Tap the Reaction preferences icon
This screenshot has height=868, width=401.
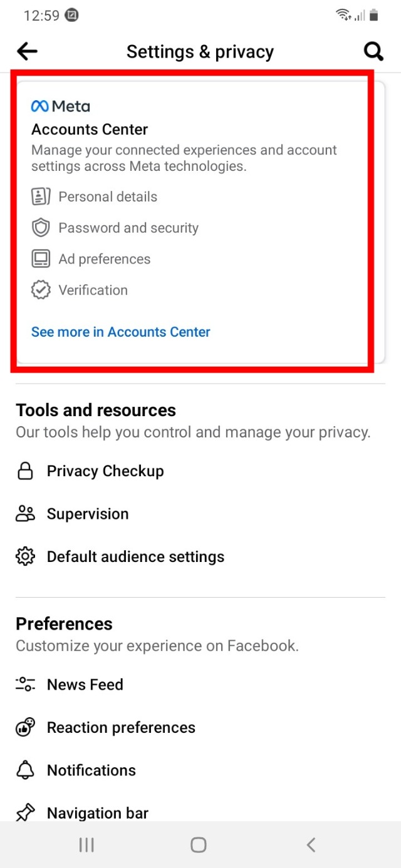pyautogui.click(x=25, y=727)
